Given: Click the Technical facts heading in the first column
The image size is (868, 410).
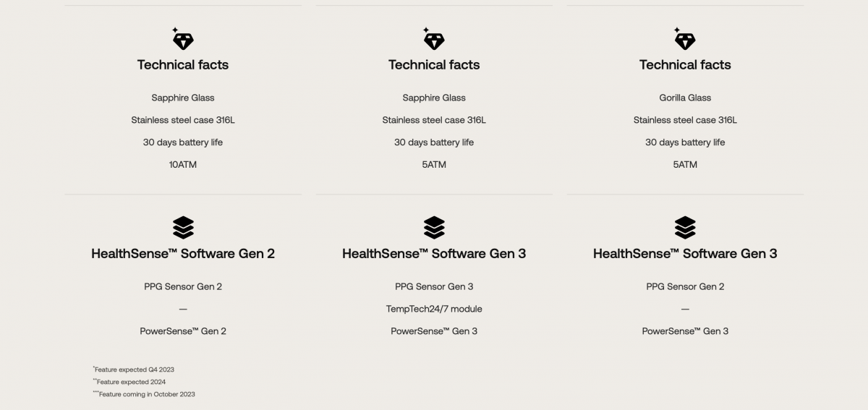Looking at the screenshot, I should click(183, 65).
